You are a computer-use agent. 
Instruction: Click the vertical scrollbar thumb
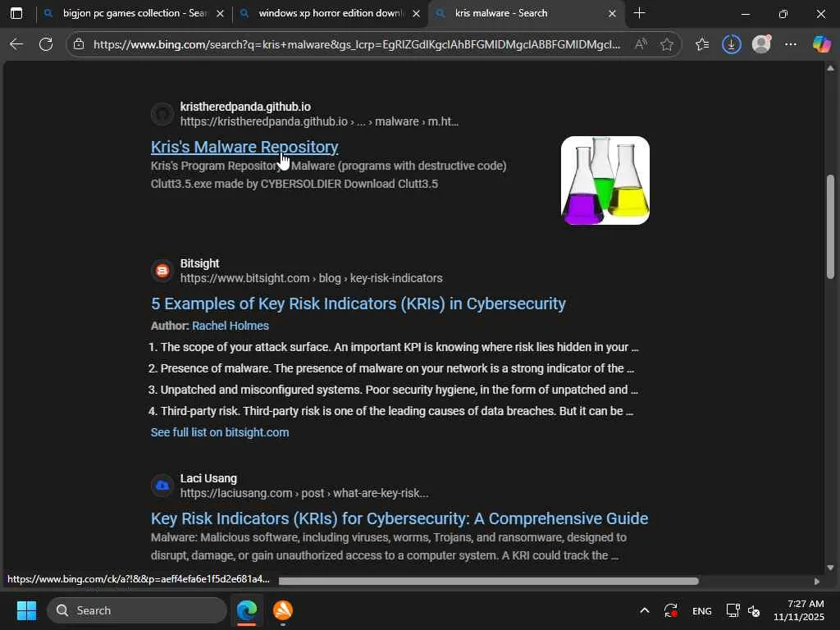830,226
